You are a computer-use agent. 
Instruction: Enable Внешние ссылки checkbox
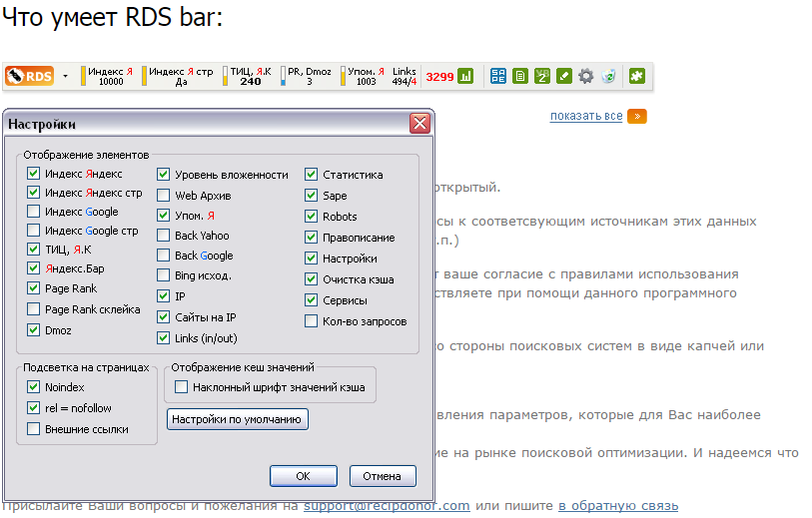pyautogui.click(x=33, y=428)
